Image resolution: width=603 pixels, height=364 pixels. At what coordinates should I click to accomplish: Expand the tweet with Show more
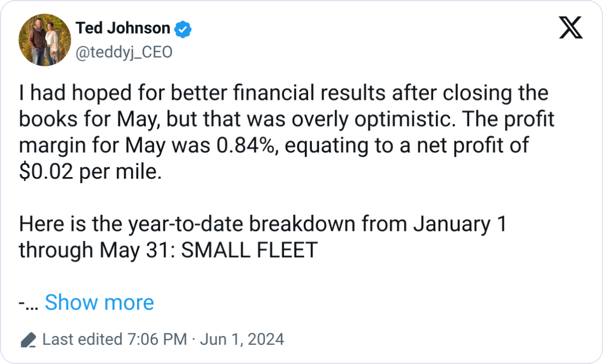tap(99, 302)
